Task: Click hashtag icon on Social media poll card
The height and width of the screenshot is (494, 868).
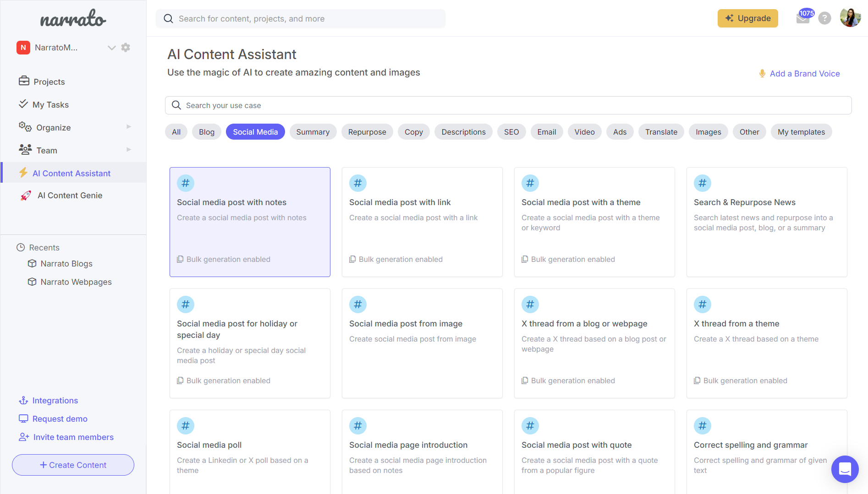Action: pyautogui.click(x=186, y=426)
